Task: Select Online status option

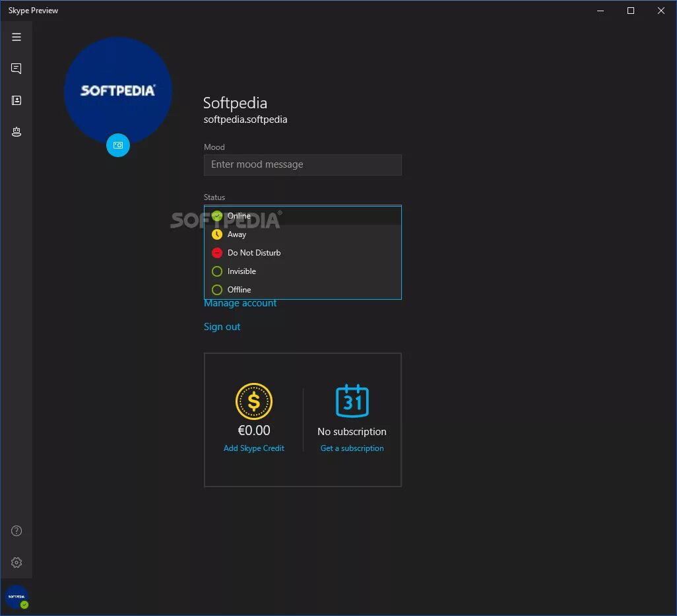Action: 303,215
